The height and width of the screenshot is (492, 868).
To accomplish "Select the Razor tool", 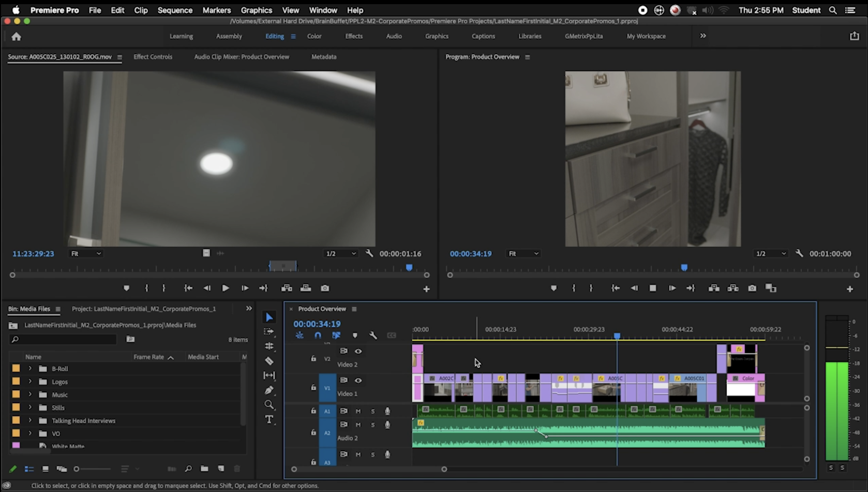I will 269,361.
